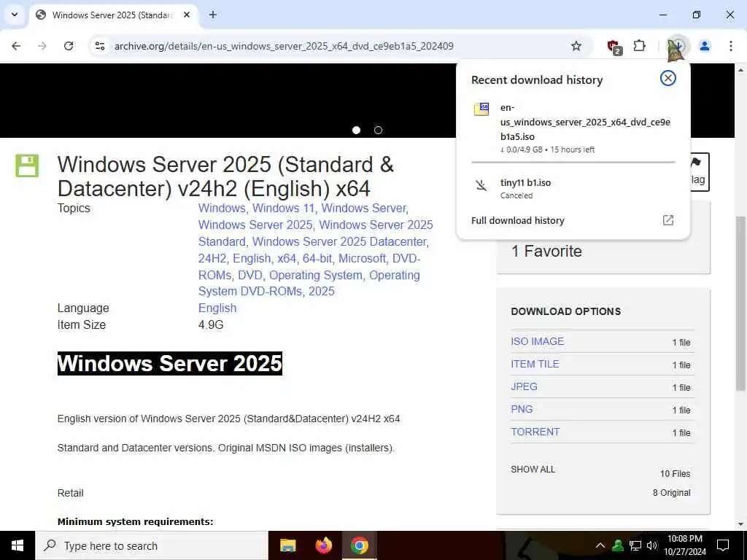Click the green floppy disk software icon
The height and width of the screenshot is (560, 747).
click(27, 166)
